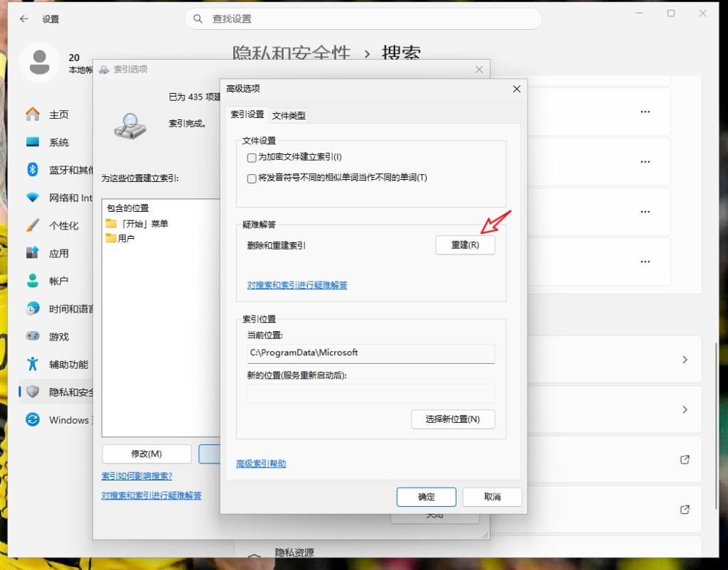Click the 新的位置 empty field
The height and width of the screenshot is (570, 728).
(x=371, y=394)
